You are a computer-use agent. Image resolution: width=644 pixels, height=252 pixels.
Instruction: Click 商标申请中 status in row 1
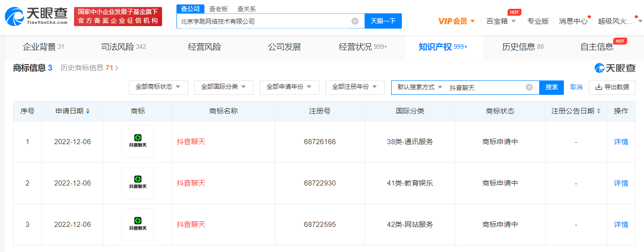pyautogui.click(x=500, y=142)
